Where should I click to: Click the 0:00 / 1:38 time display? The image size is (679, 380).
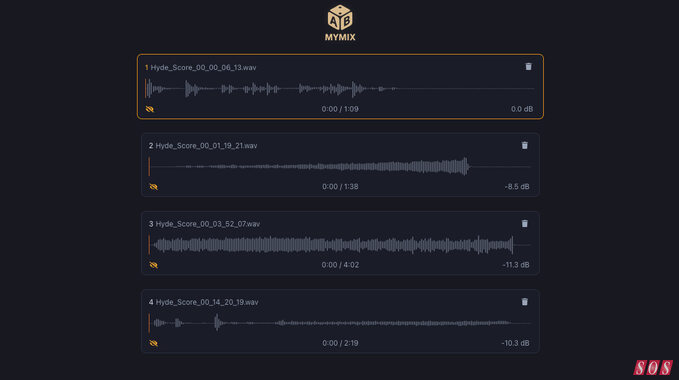(x=340, y=187)
